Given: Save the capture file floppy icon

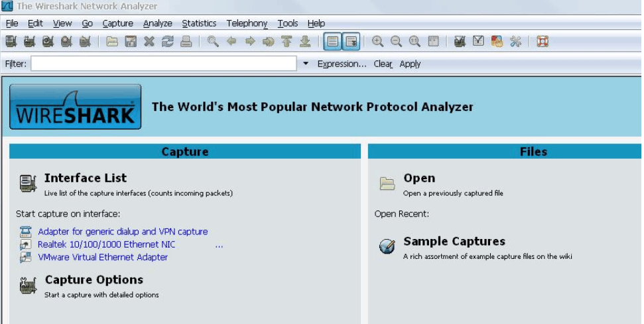Looking at the screenshot, I should pyautogui.click(x=131, y=42).
